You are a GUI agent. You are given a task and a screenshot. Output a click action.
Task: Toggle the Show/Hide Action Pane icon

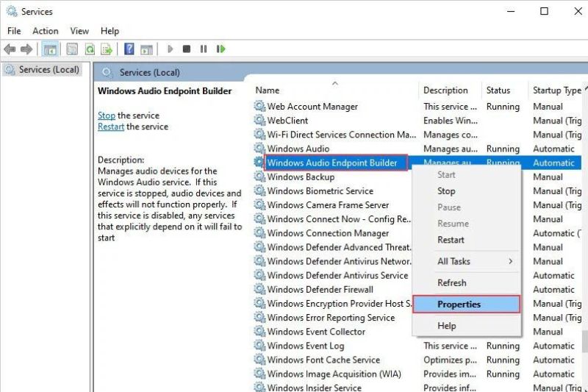(146, 49)
